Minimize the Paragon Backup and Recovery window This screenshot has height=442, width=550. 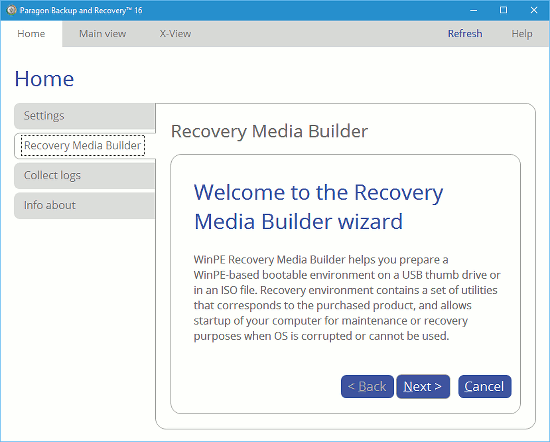(474, 10)
